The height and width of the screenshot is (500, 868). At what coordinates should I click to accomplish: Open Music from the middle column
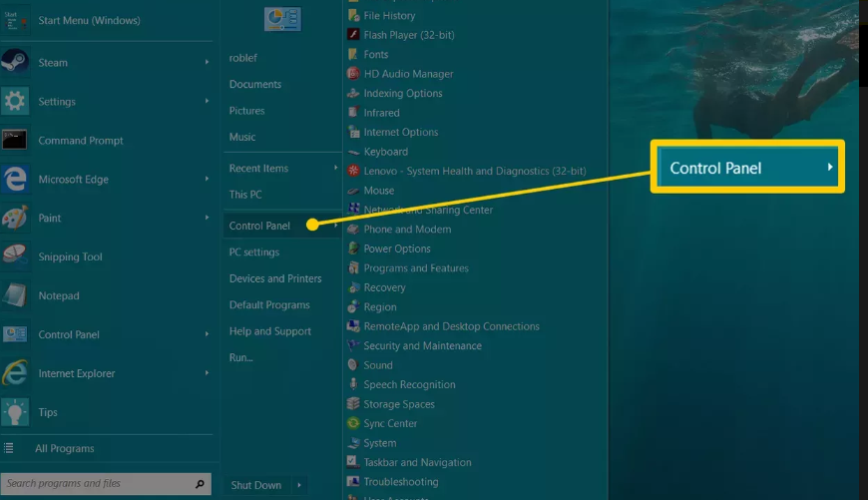click(242, 137)
